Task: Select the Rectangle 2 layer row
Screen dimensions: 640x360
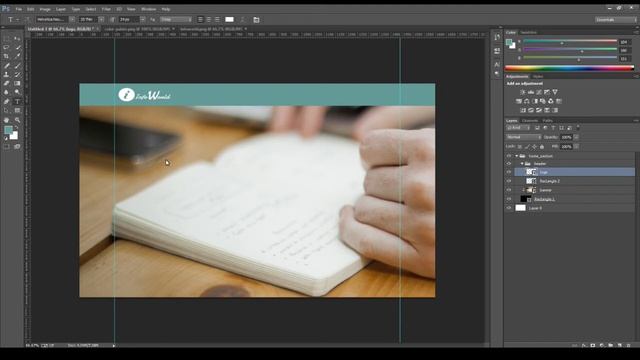Action: (x=575, y=181)
